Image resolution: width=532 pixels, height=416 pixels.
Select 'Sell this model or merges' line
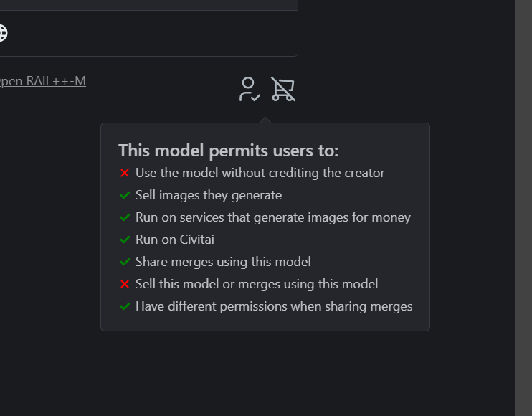tap(257, 284)
